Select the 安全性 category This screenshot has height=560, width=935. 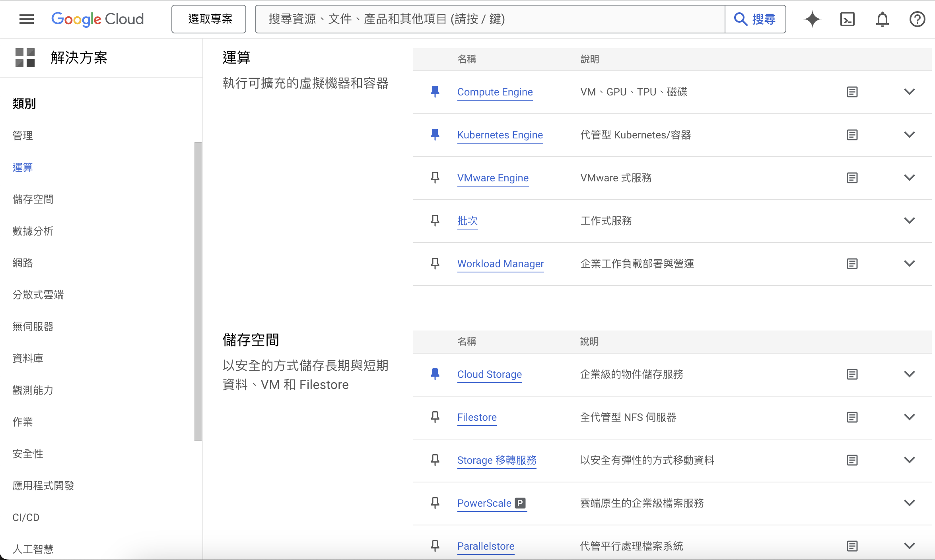click(28, 454)
